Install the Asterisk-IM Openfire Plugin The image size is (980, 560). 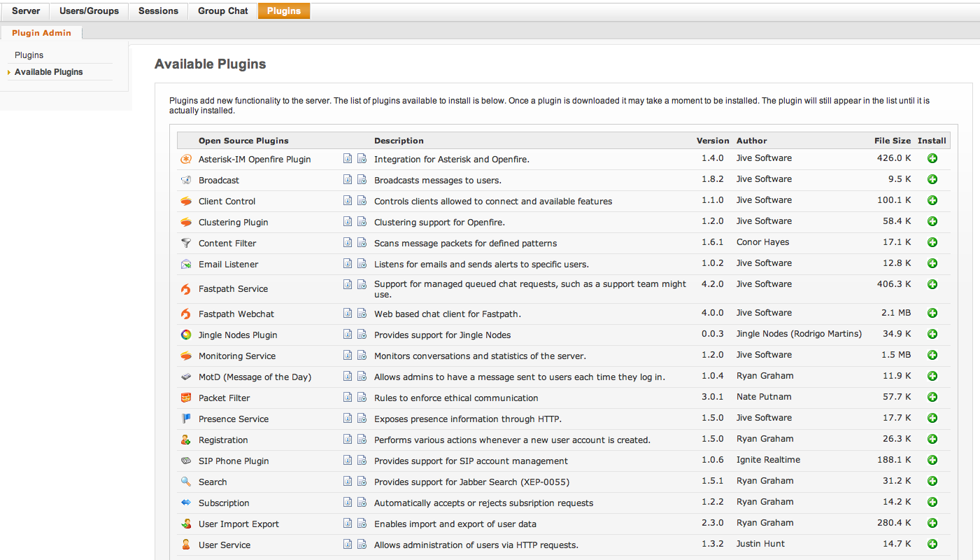coord(932,159)
